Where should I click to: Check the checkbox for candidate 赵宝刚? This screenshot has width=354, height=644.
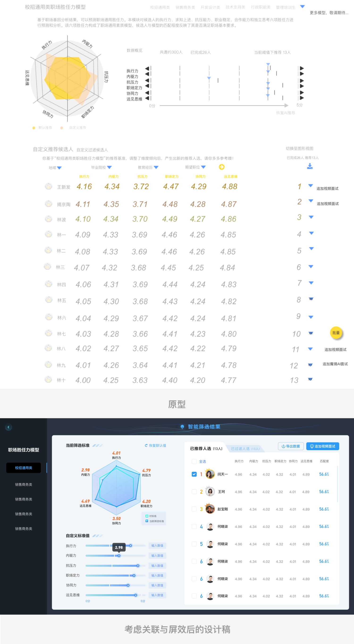[x=194, y=509]
